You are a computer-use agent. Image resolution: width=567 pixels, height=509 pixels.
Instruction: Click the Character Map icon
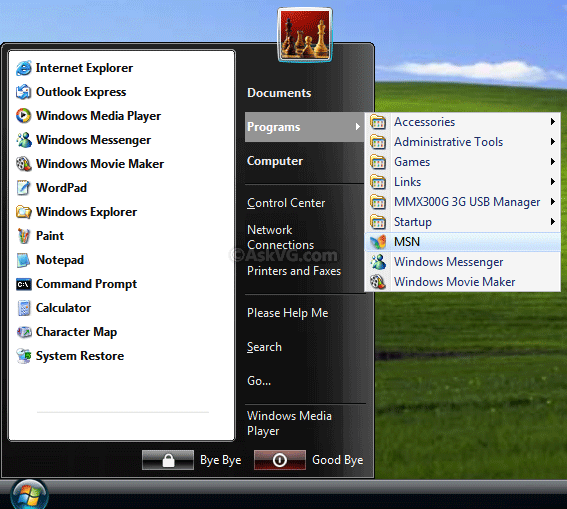(x=24, y=332)
